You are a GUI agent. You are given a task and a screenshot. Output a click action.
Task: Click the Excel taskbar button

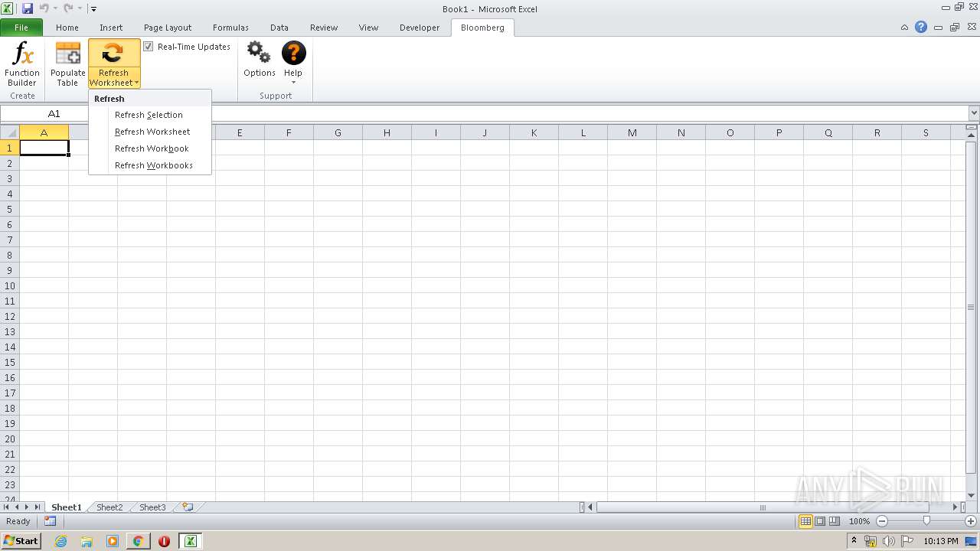pyautogui.click(x=190, y=541)
